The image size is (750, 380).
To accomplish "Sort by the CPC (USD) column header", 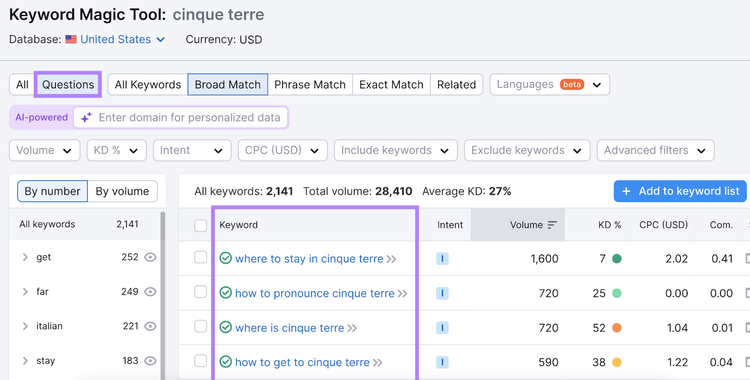I will [x=663, y=225].
